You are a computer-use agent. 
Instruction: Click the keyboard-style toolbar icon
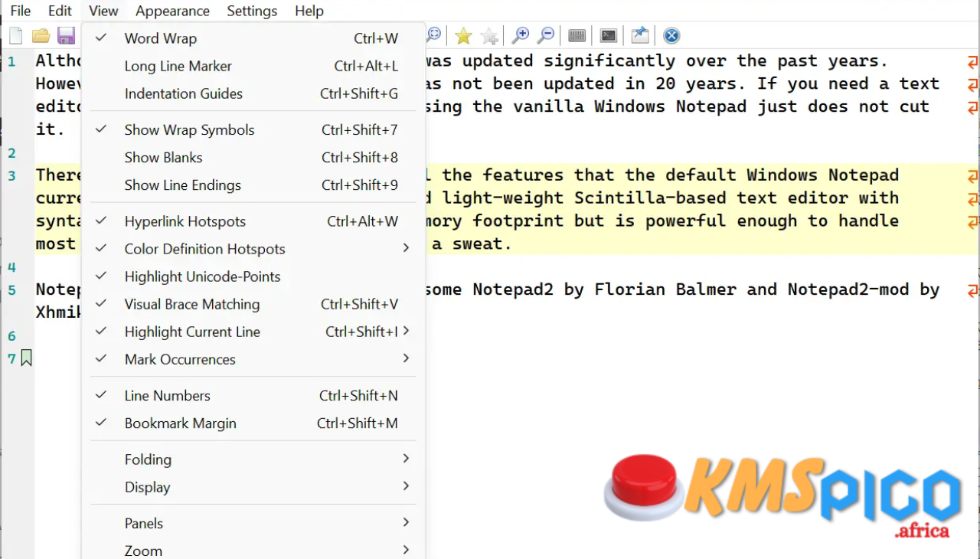pos(577,35)
